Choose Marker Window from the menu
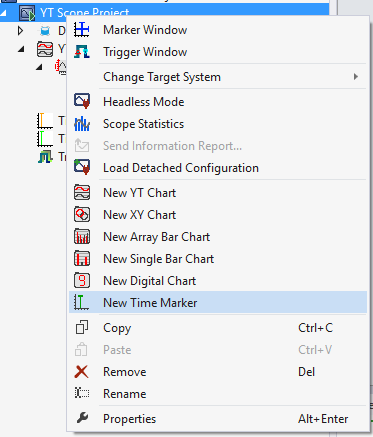The image size is (373, 437). (218, 30)
